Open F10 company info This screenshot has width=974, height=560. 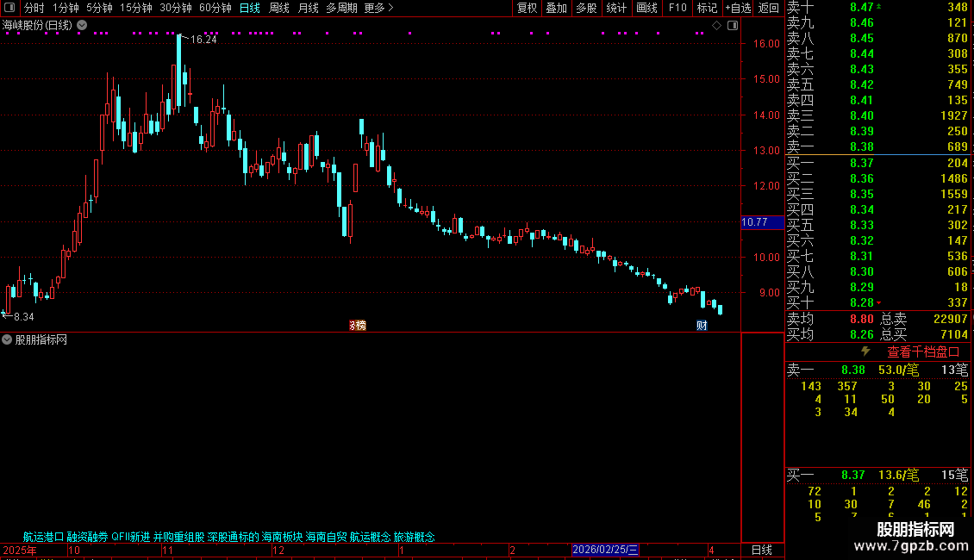[677, 8]
